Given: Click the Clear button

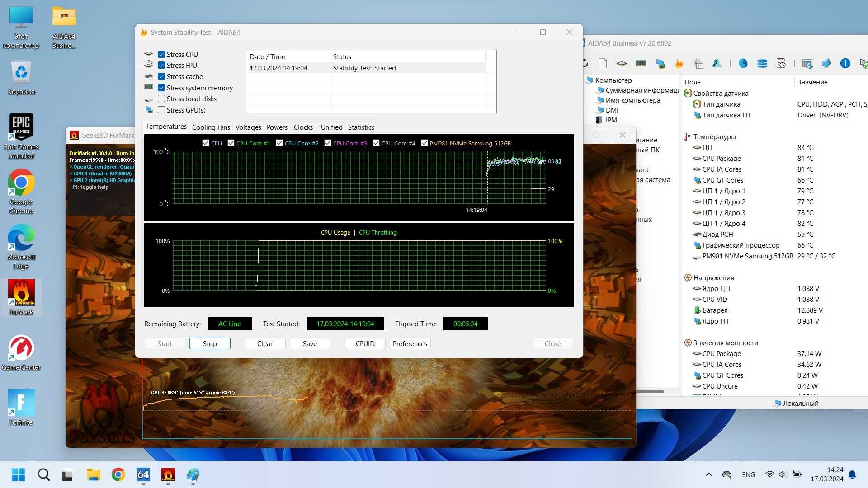Looking at the screenshot, I should 264,343.
